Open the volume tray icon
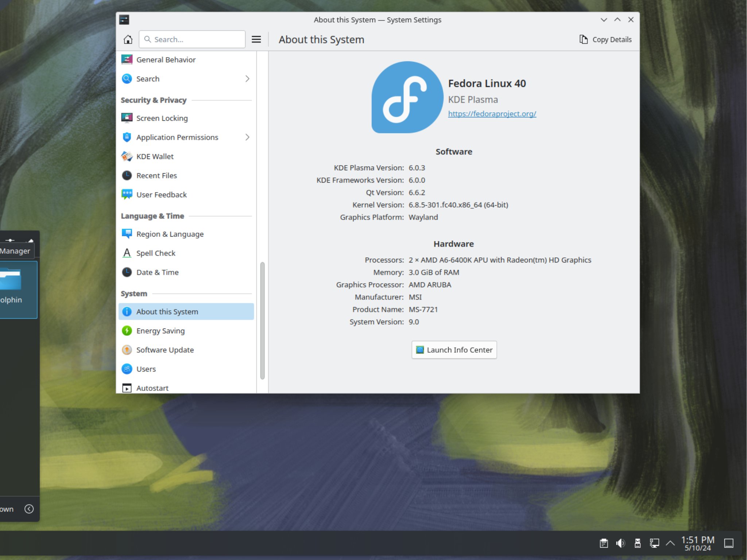This screenshot has height=560, width=747. click(x=620, y=543)
